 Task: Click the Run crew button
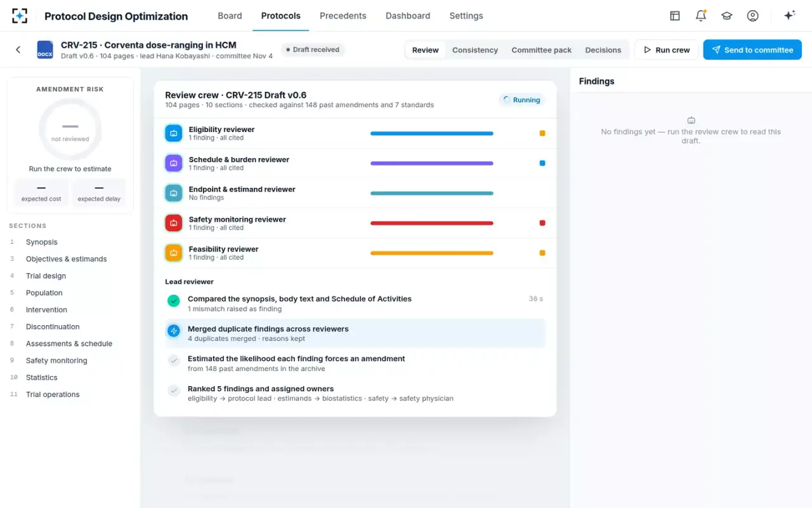[667, 50]
